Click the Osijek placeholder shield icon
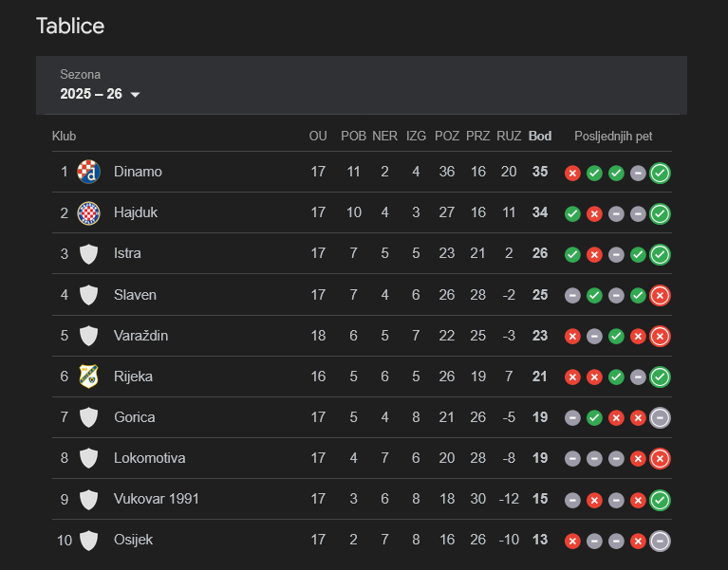The image size is (728, 570). point(88,541)
